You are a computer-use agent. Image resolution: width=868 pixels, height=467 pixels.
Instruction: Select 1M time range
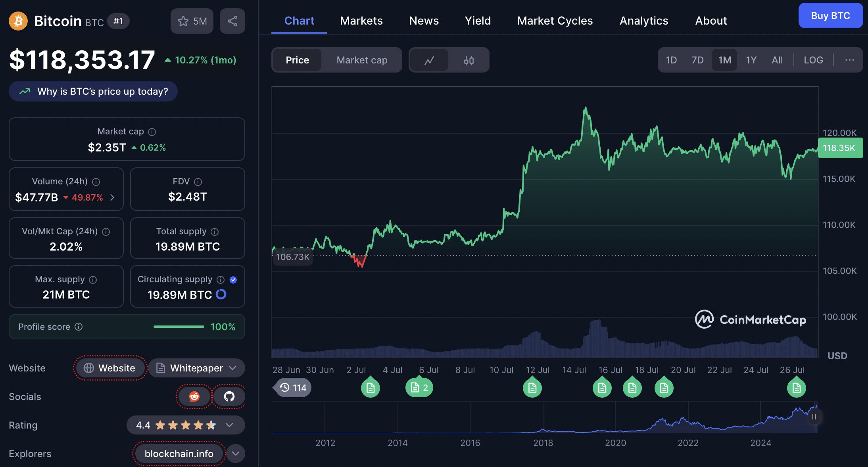(x=724, y=60)
